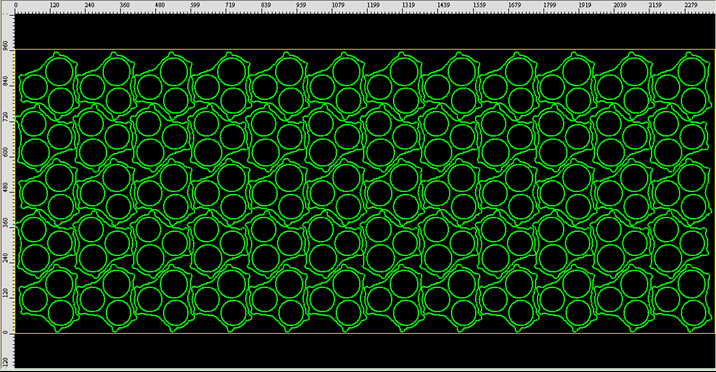
Task: Click the ruler origin corner box
Action: point(6,6)
